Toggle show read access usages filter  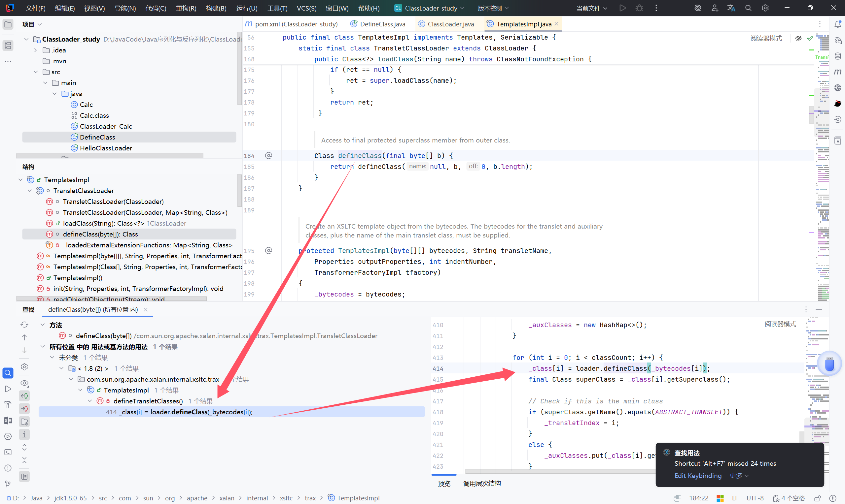tap(24, 396)
